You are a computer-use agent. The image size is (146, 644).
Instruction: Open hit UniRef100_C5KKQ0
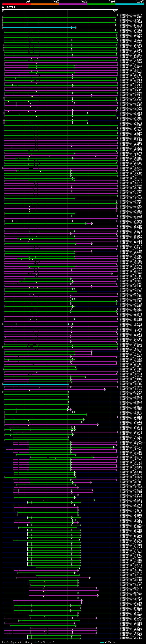(x=131, y=42)
